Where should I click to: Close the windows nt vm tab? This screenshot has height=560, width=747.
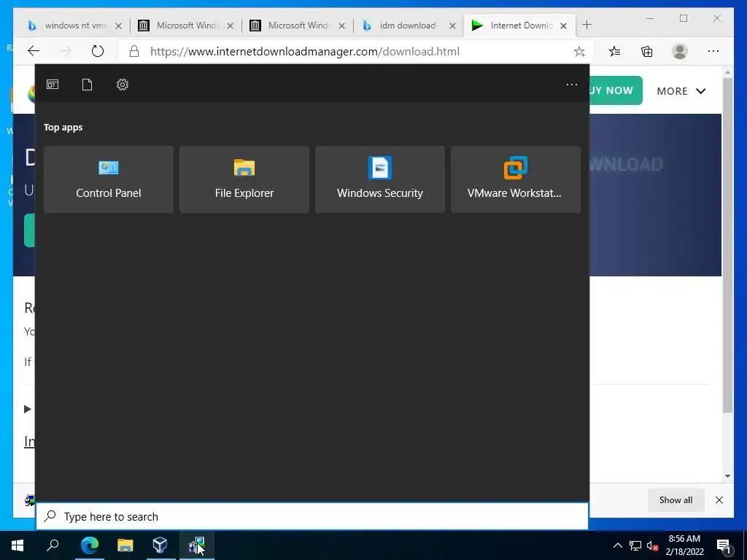point(119,26)
